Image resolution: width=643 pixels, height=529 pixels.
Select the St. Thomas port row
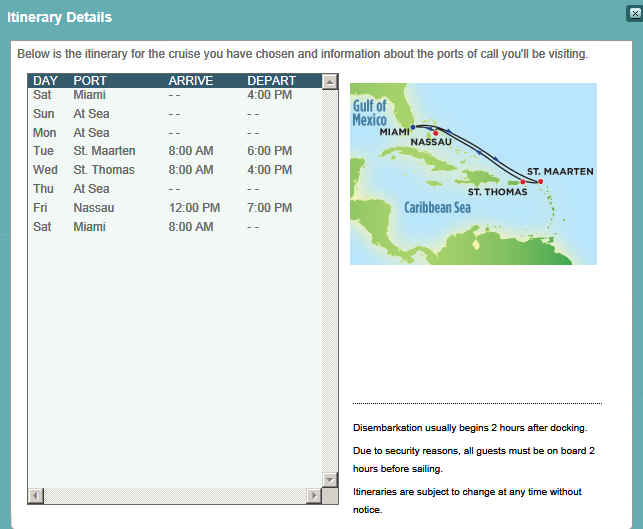pyautogui.click(x=174, y=170)
